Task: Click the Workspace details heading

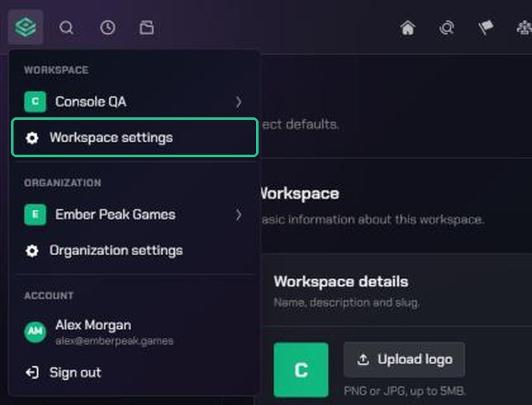Action: point(341,282)
